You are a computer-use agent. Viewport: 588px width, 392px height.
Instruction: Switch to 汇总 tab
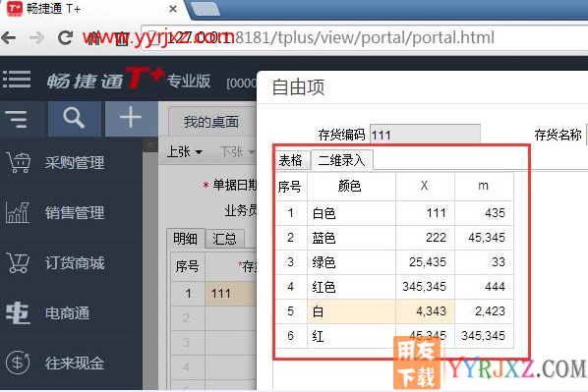(x=224, y=239)
